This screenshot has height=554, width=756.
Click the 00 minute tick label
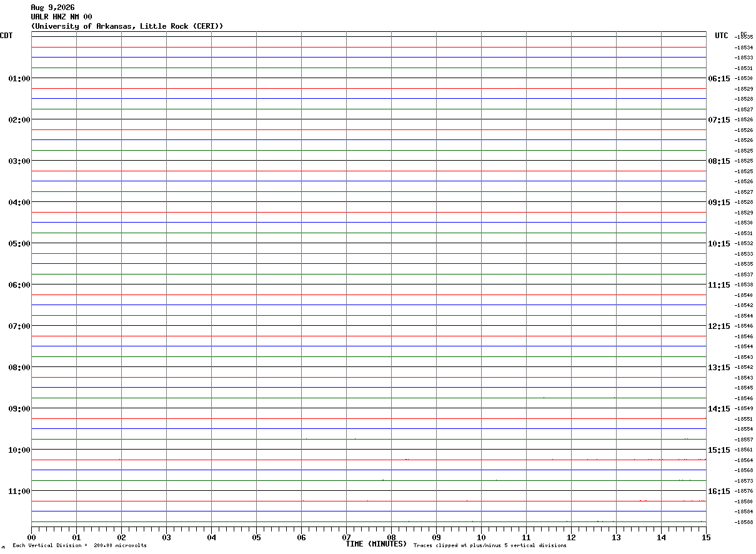[32, 537]
